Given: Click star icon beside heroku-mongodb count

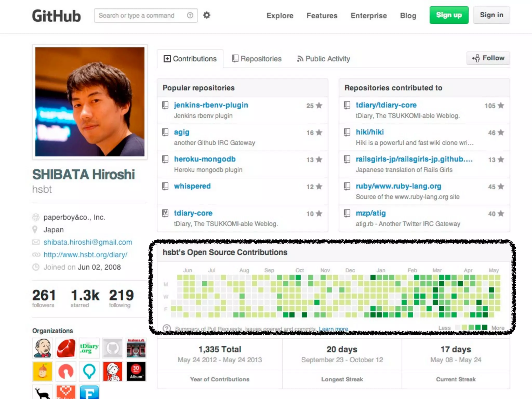Looking at the screenshot, I should point(319,159).
